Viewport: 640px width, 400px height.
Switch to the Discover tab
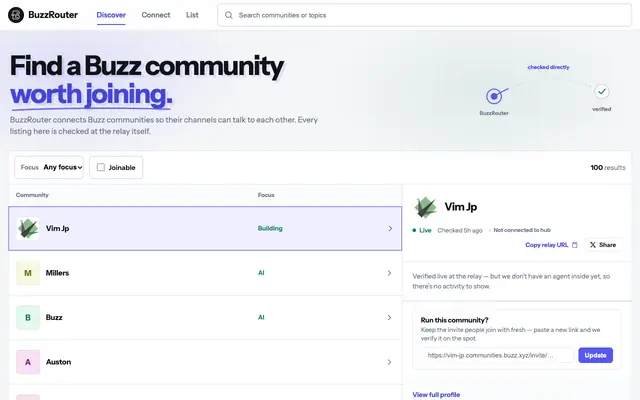pyautogui.click(x=111, y=15)
